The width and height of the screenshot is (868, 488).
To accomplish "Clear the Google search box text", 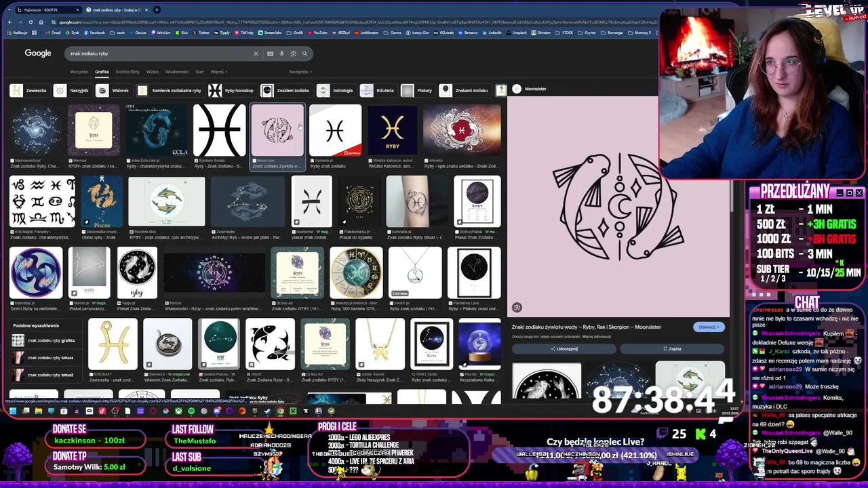I will [256, 54].
